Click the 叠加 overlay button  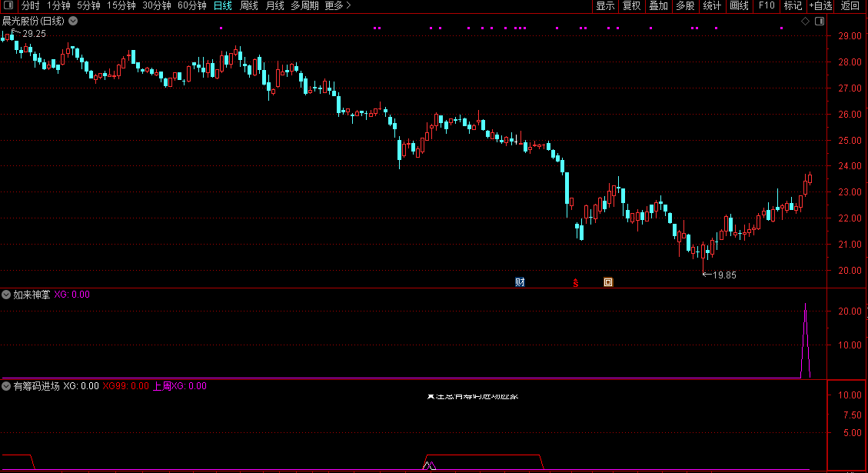(x=658, y=5)
